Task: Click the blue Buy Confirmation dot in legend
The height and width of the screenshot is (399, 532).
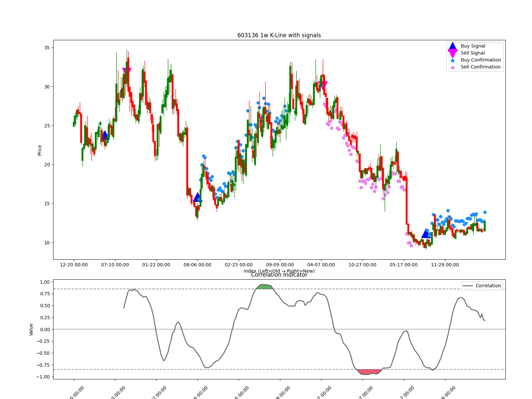Action: 453,61
